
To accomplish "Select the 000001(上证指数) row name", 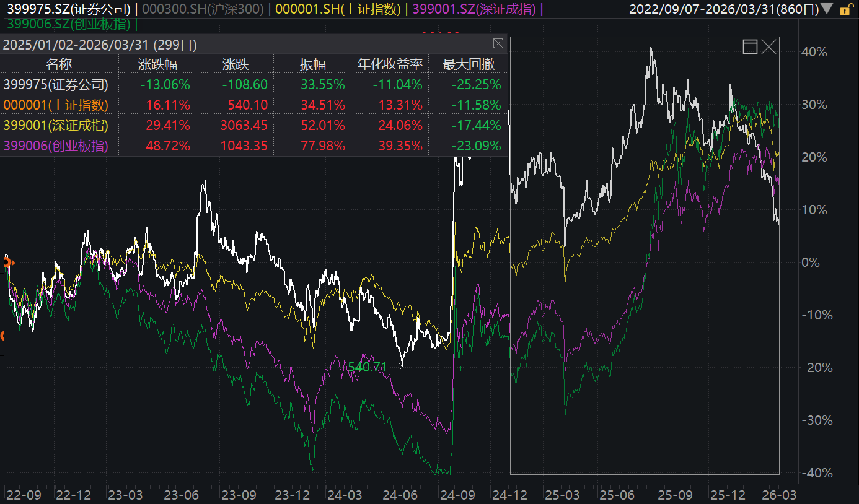I will point(56,105).
